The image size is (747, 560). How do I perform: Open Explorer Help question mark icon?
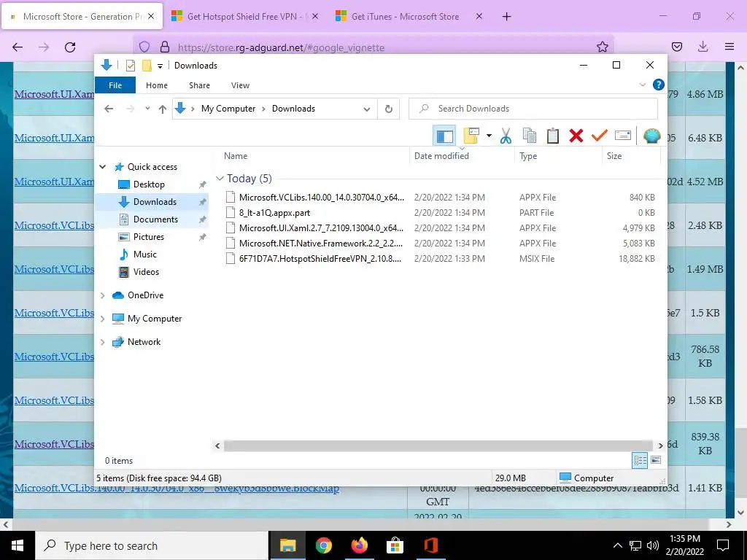659,85
